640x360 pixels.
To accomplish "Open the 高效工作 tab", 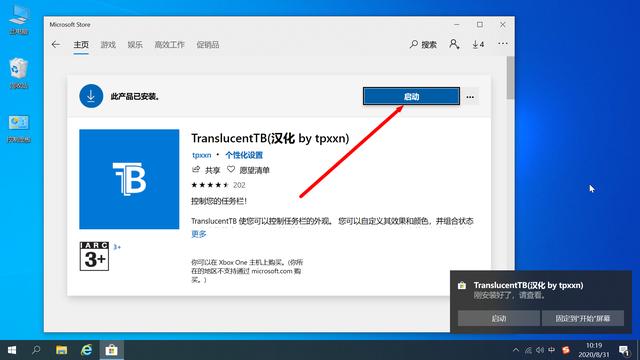I will pyautogui.click(x=169, y=44).
